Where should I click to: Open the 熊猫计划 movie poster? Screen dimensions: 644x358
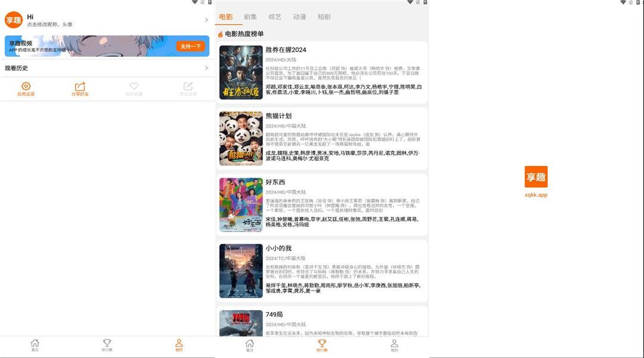point(241,138)
